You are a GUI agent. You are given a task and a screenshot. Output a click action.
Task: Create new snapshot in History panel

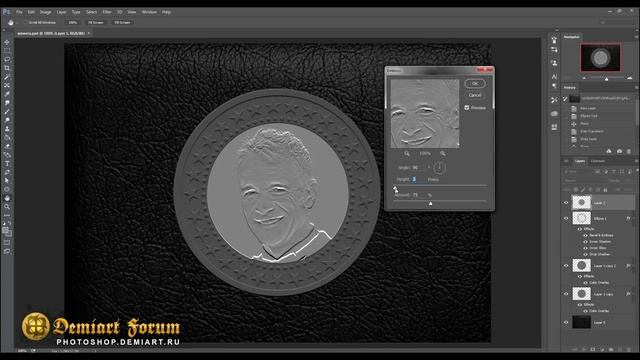[x=619, y=151]
